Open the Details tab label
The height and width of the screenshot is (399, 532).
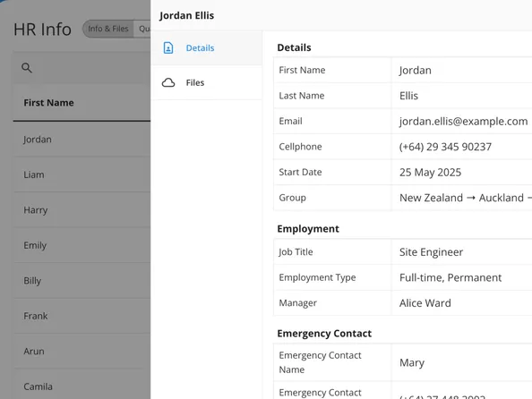[x=201, y=47]
